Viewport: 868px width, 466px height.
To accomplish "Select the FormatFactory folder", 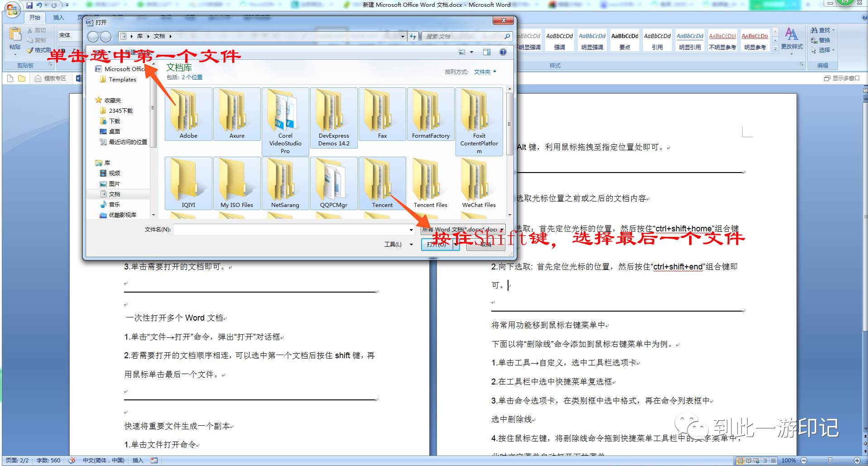I will [x=431, y=114].
